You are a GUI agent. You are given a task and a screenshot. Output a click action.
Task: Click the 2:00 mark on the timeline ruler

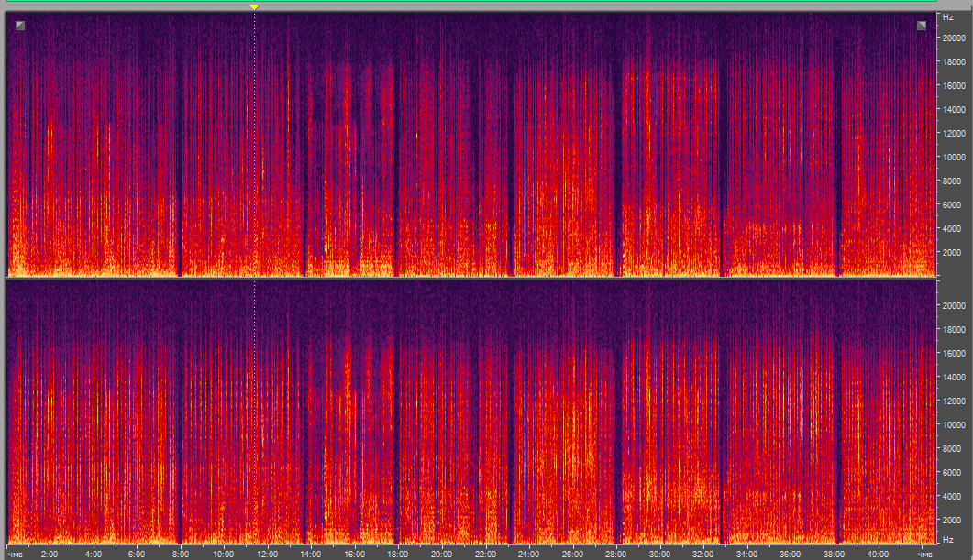pyautogui.click(x=50, y=554)
